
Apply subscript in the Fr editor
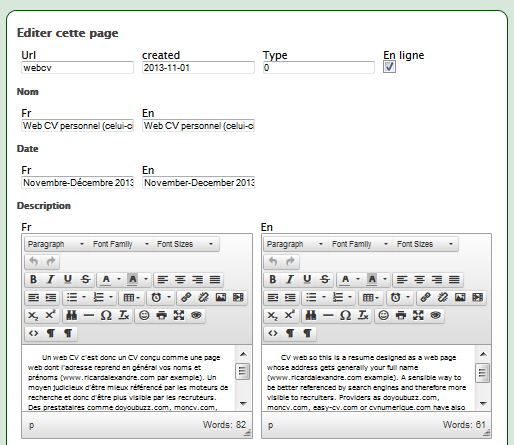tap(33, 315)
